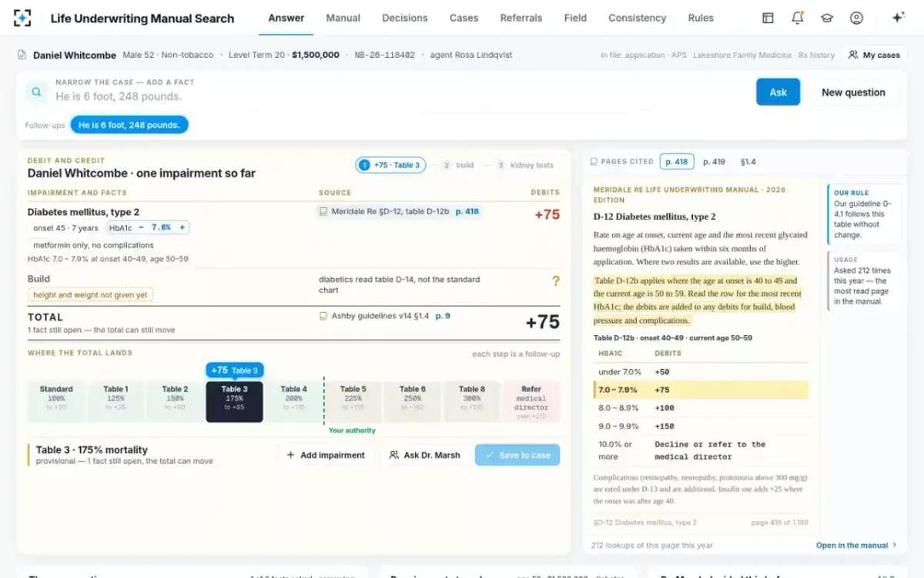Open the user profile icon

click(x=856, y=18)
